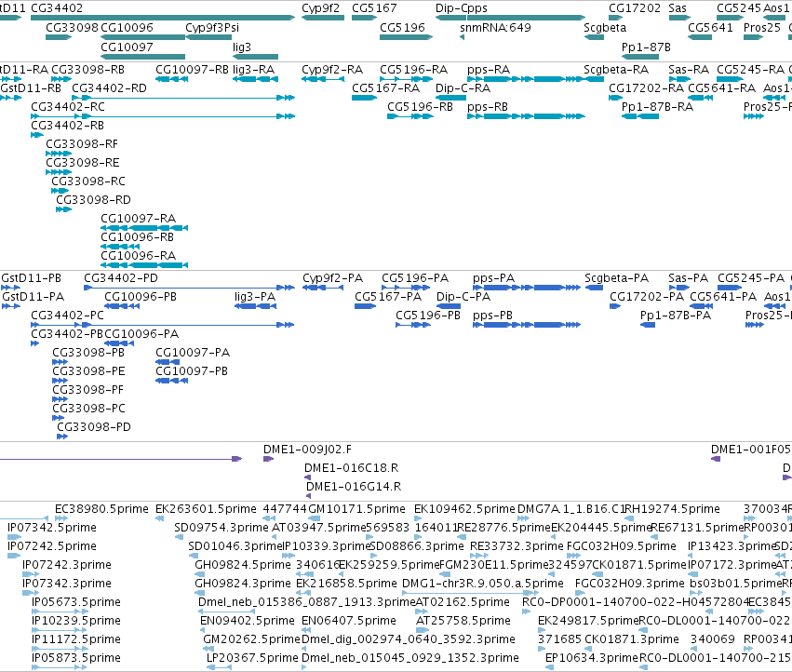Select the DME1-016G14.R purple marker
This screenshot has width=792, height=672.
pos(309,496)
